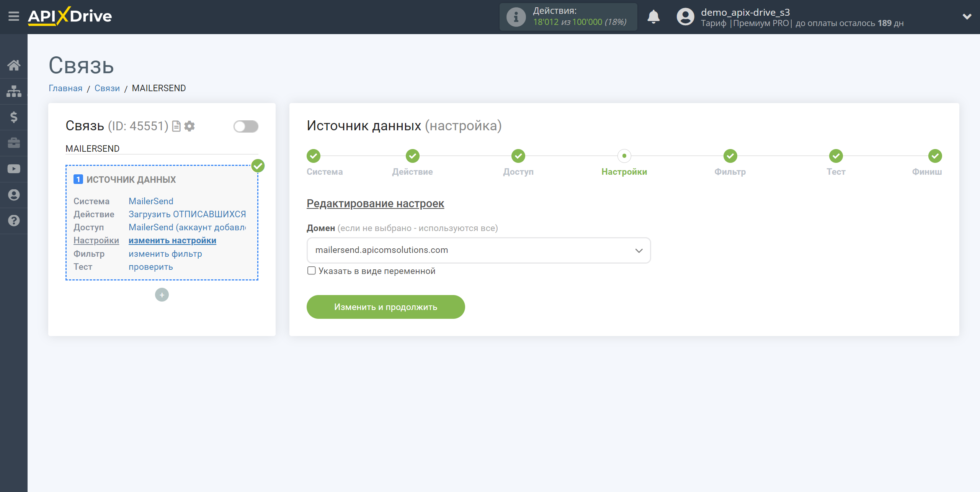Click 'Загрузить ОТПИСАВШИХСЯ' action link
The height and width of the screenshot is (492, 980).
pos(187,214)
